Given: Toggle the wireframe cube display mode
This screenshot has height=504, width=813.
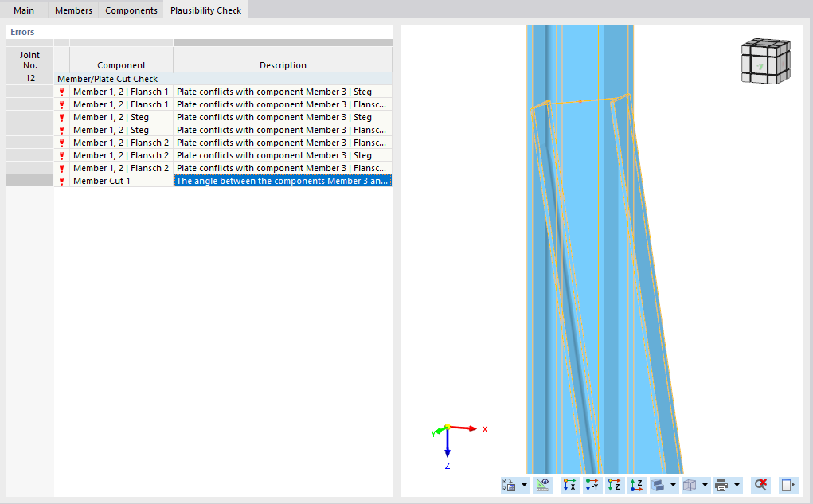Looking at the screenshot, I should click(691, 485).
